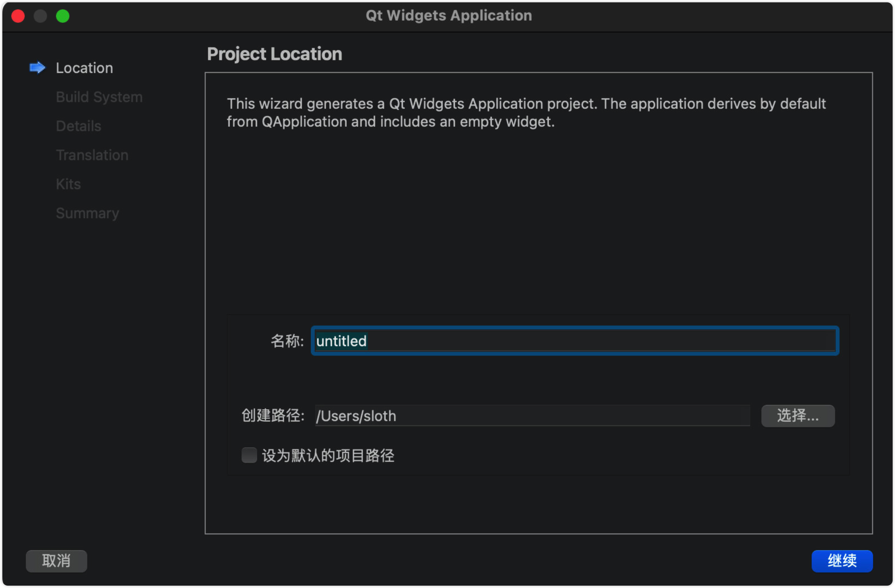The height and width of the screenshot is (588, 895).
Task: Enable 设为默认的项目路径 checkbox
Action: (249, 455)
